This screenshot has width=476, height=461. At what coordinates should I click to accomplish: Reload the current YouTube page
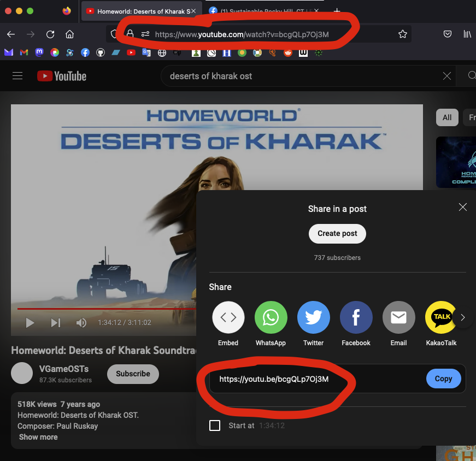click(50, 34)
